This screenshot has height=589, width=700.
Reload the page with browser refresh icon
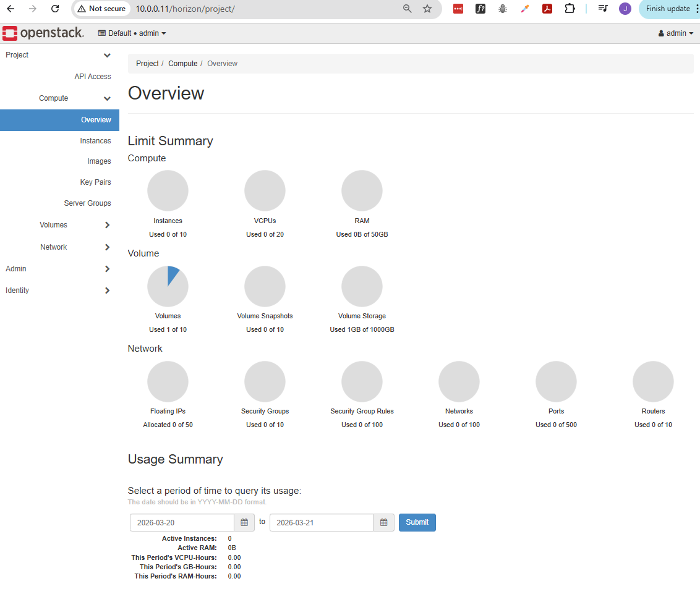(55, 9)
